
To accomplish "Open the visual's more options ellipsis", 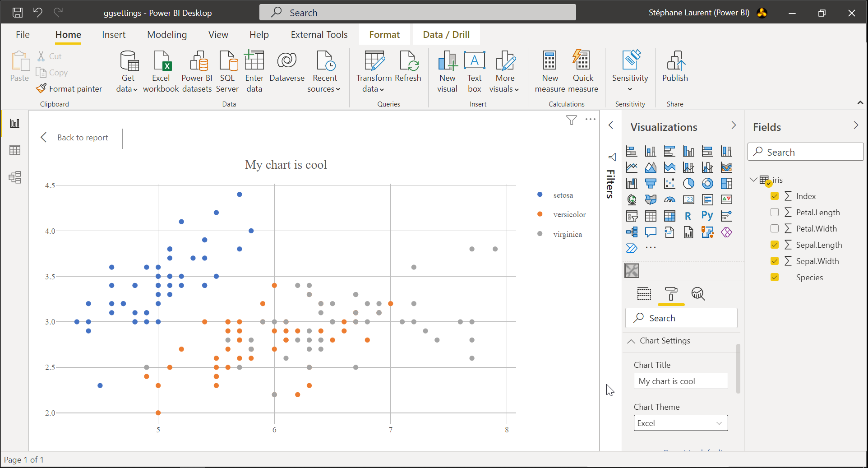I will click(x=591, y=120).
